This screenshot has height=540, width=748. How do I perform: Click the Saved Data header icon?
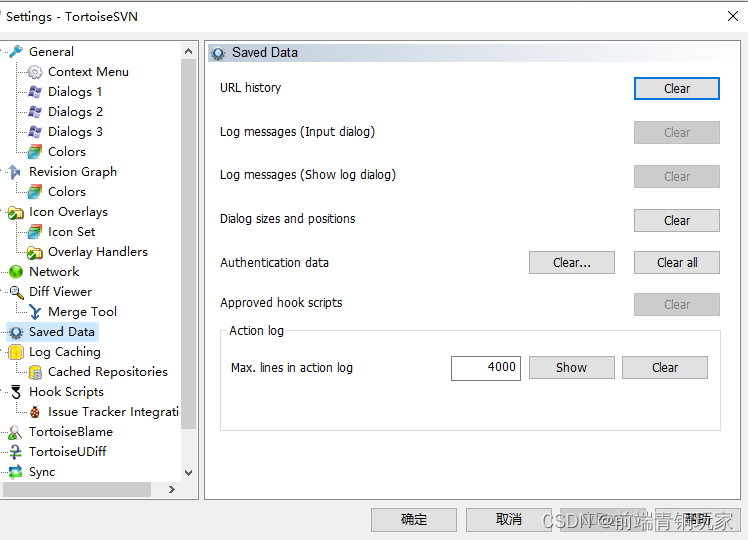(218, 53)
